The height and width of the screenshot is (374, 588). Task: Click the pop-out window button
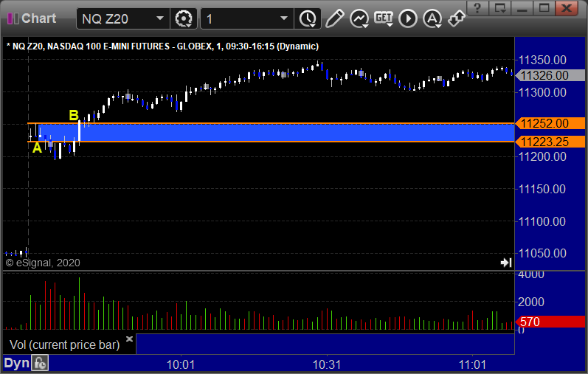pyautogui.click(x=500, y=8)
